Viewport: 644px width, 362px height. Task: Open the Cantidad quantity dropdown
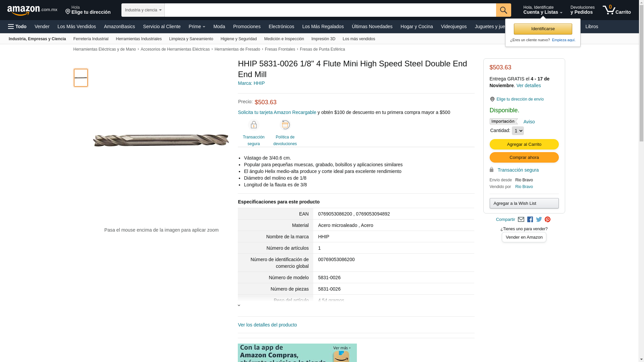[518, 131]
